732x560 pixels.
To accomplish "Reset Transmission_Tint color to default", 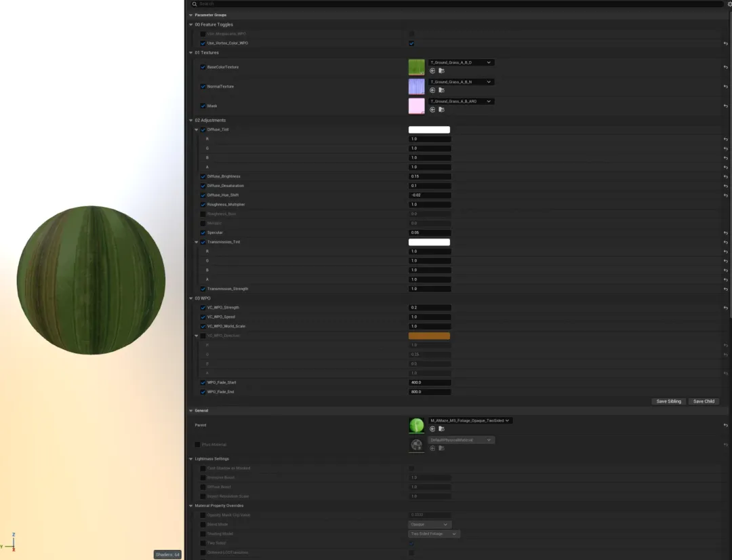I will (725, 243).
